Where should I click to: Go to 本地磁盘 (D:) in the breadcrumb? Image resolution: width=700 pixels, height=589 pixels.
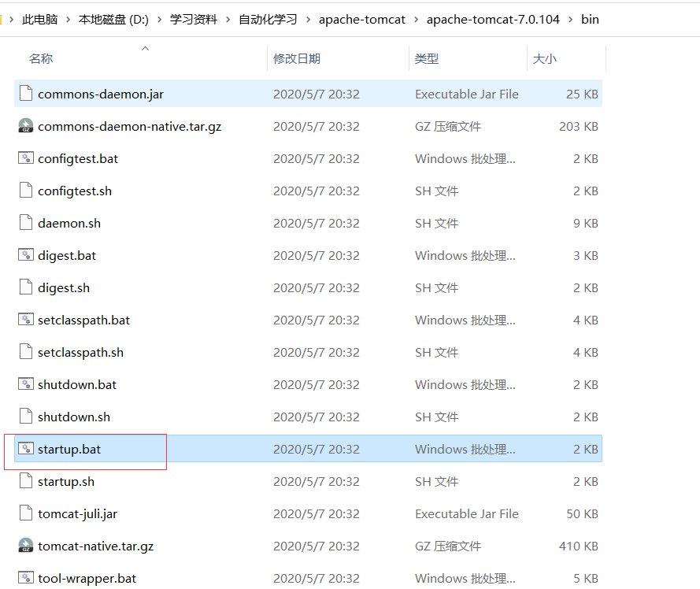click(x=113, y=19)
